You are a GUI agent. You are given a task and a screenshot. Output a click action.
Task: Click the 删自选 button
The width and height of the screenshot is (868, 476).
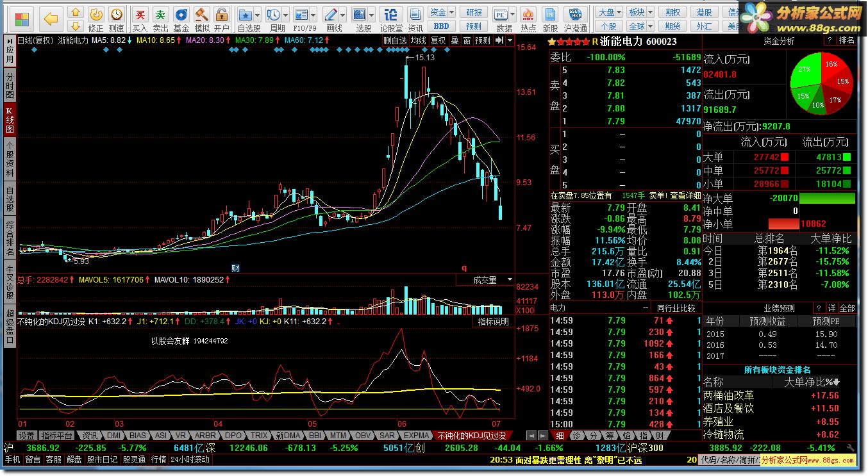pyautogui.click(x=396, y=40)
